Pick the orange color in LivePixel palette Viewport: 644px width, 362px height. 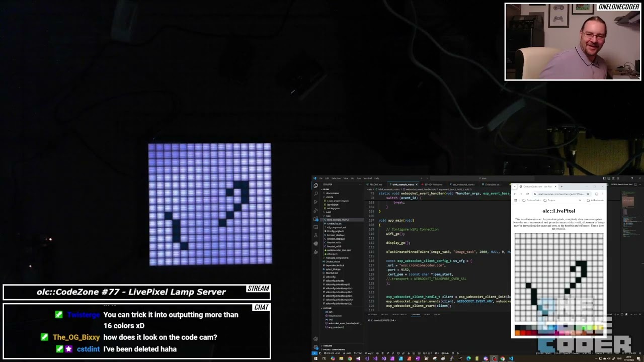pos(518,333)
